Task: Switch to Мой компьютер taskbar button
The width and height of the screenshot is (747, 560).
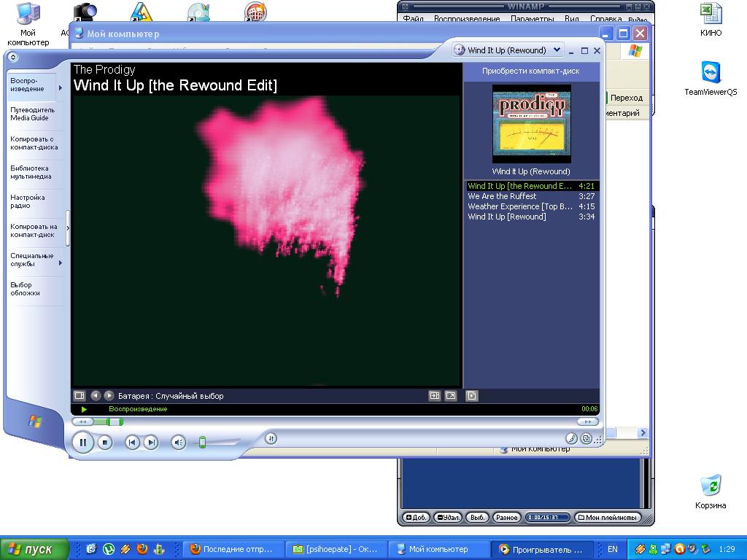Action: 439,550
